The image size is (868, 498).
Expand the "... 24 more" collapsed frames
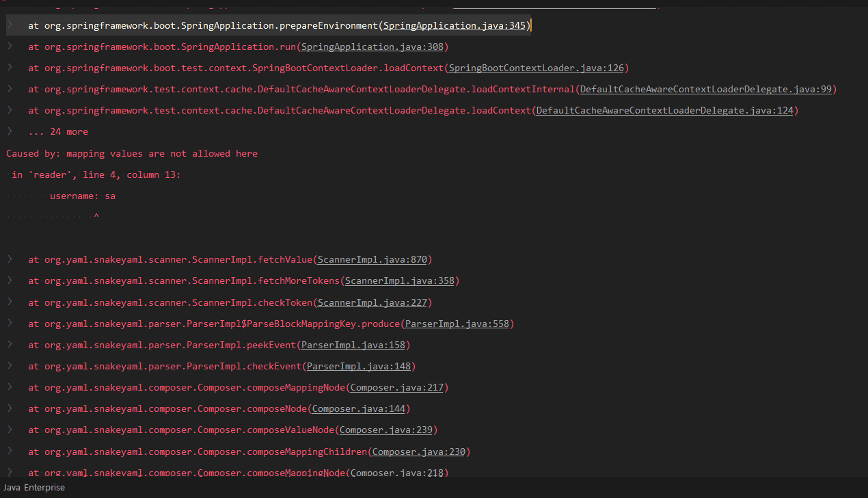click(x=10, y=131)
